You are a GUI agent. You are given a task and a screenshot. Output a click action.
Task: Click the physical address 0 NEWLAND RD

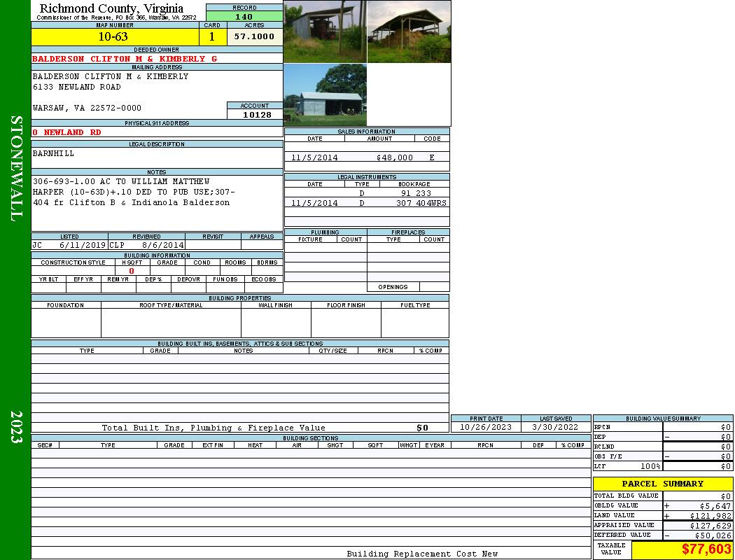(67, 132)
